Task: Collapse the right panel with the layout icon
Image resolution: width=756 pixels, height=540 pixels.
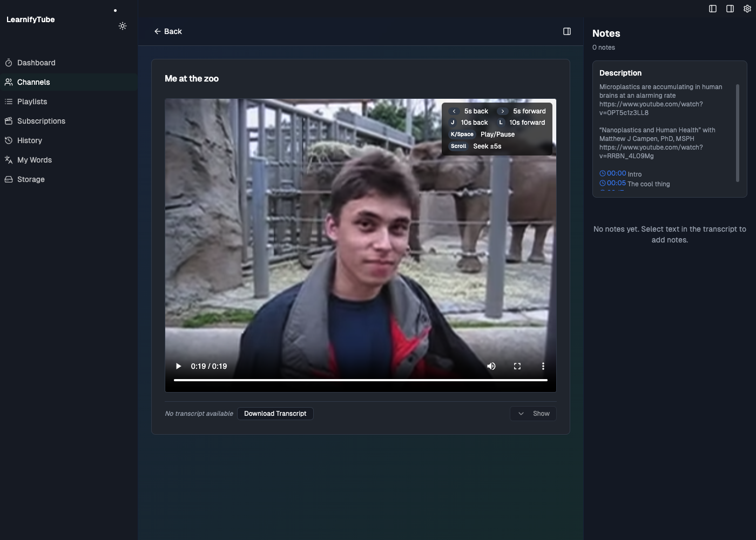Action: point(730,9)
